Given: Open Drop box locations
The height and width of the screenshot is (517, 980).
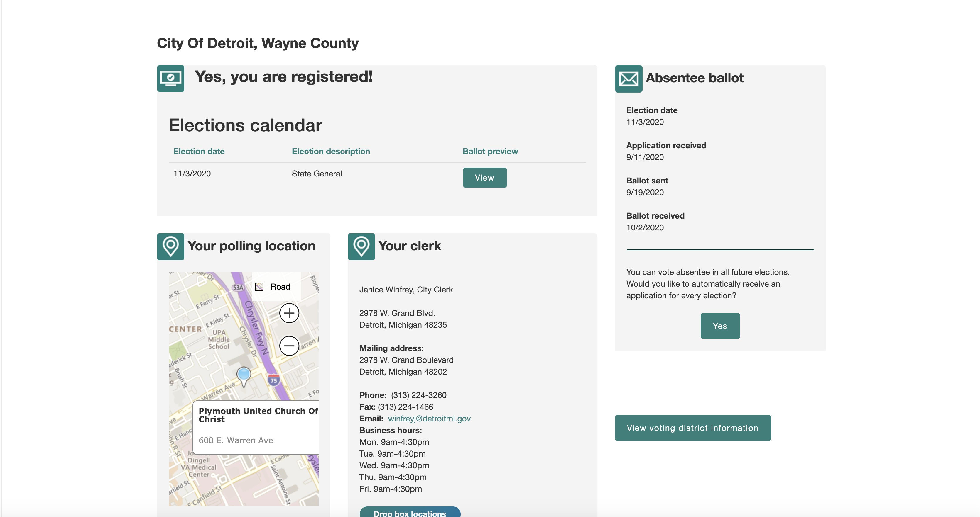Looking at the screenshot, I should pos(410,512).
